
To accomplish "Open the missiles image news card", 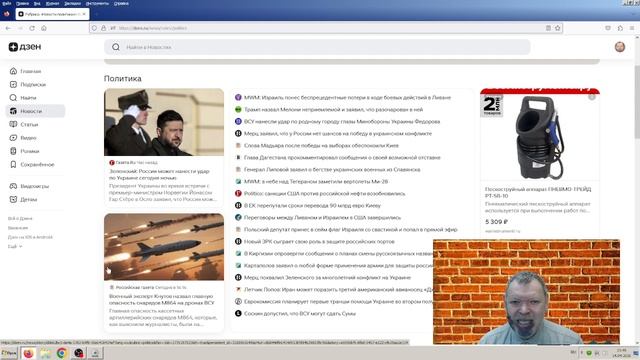I will coord(164,247).
